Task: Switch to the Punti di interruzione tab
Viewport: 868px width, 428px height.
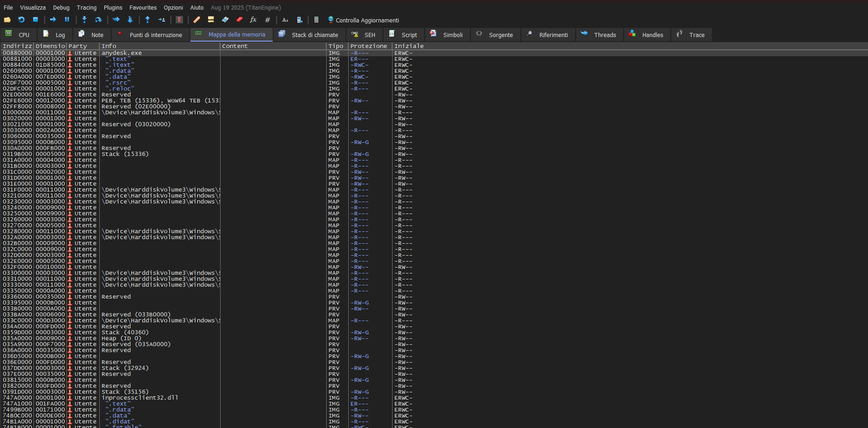Action: (151, 35)
